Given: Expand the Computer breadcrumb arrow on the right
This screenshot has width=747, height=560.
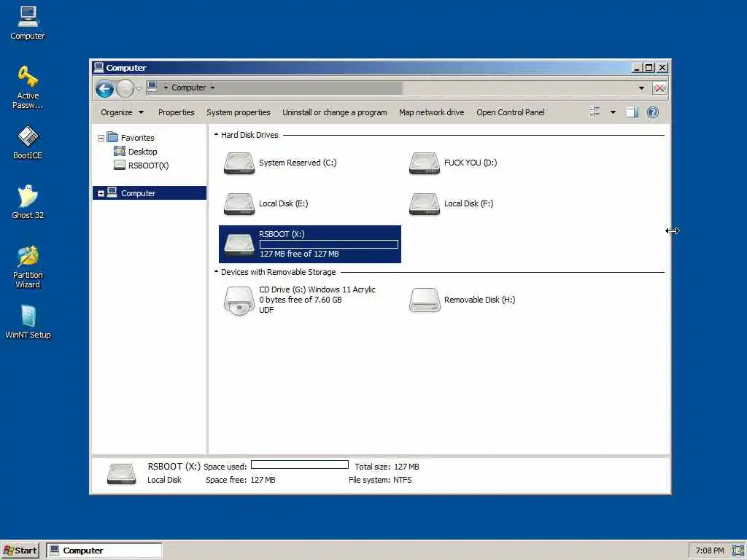Looking at the screenshot, I should tap(212, 87).
